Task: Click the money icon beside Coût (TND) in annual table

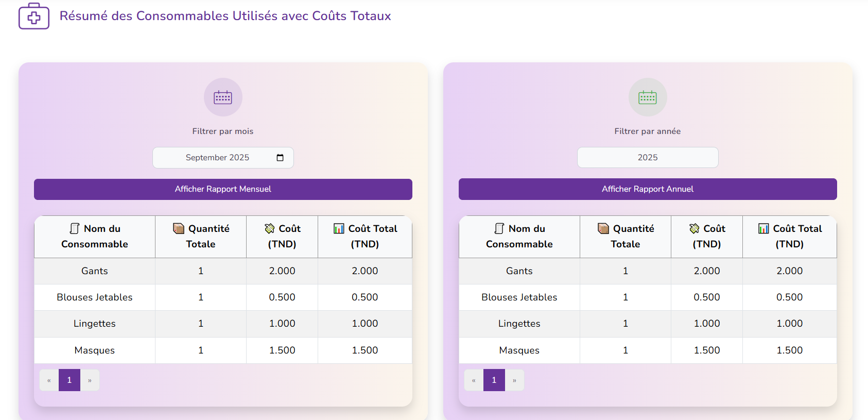Action: pyautogui.click(x=695, y=228)
